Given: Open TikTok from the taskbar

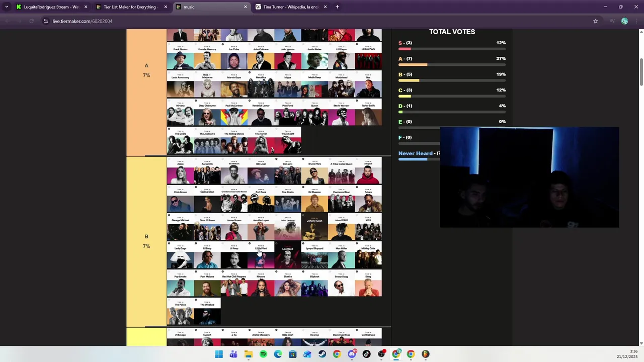Looking at the screenshot, I should [x=366, y=354].
